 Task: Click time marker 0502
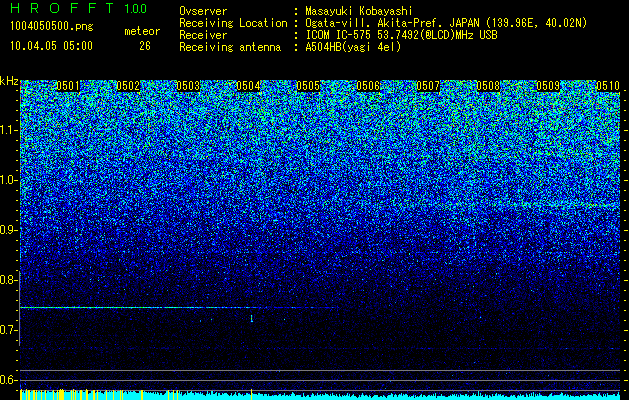[128, 86]
